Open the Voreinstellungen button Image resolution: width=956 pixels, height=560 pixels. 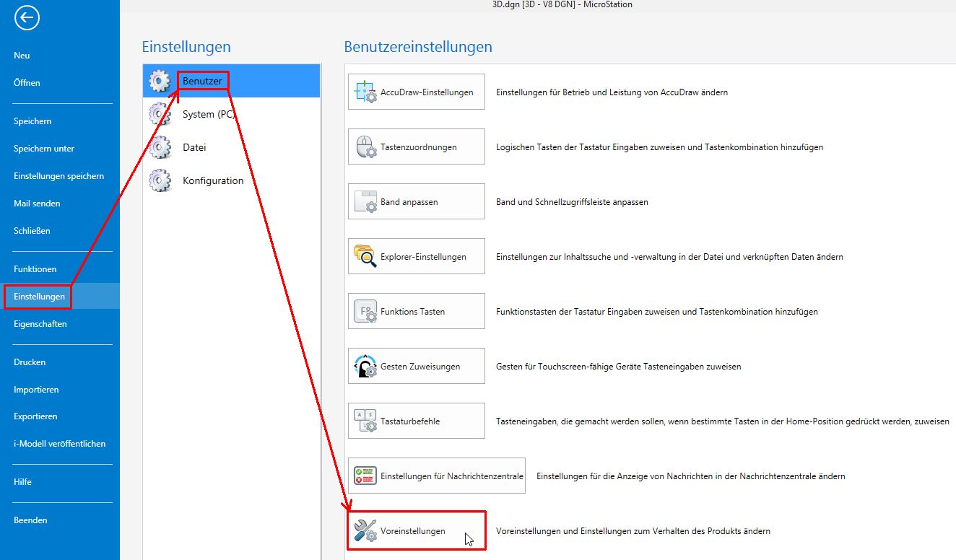click(x=417, y=531)
